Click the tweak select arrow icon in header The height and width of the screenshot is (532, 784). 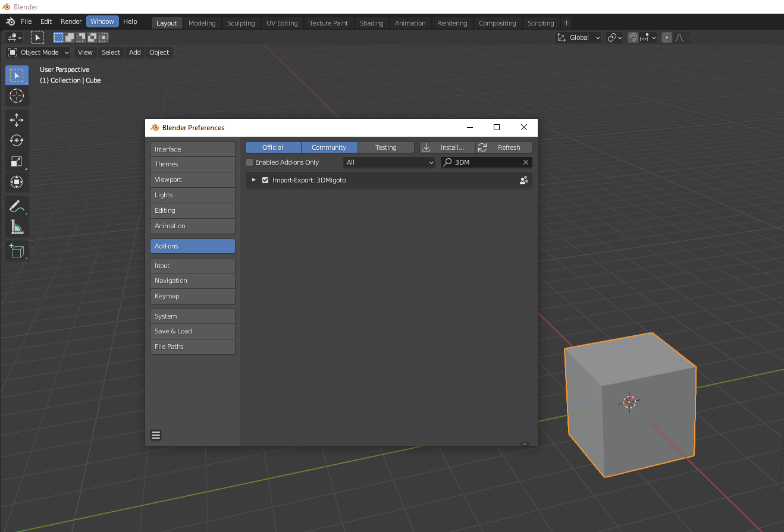pos(37,37)
